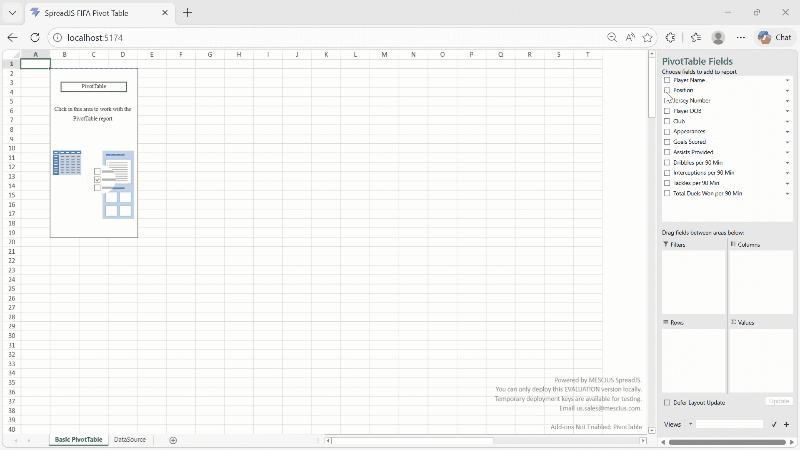Check the Player DOB field checkbox
800x450 pixels.
coord(667,111)
